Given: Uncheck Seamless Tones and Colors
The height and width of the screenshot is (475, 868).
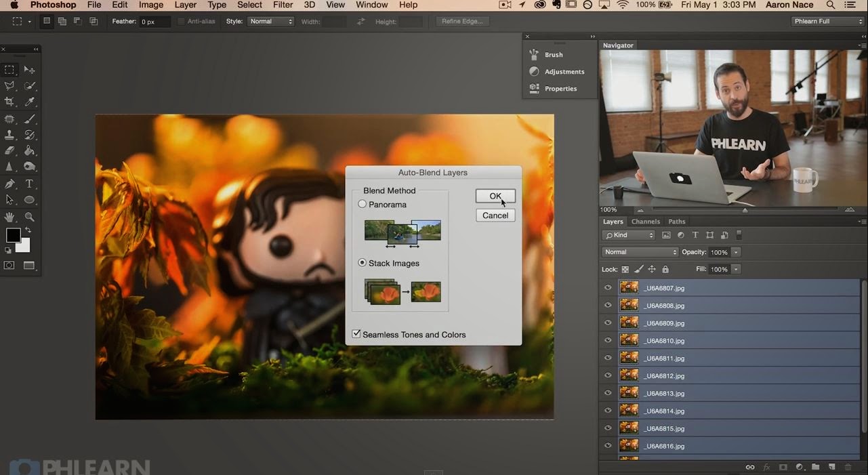Looking at the screenshot, I should coord(356,333).
